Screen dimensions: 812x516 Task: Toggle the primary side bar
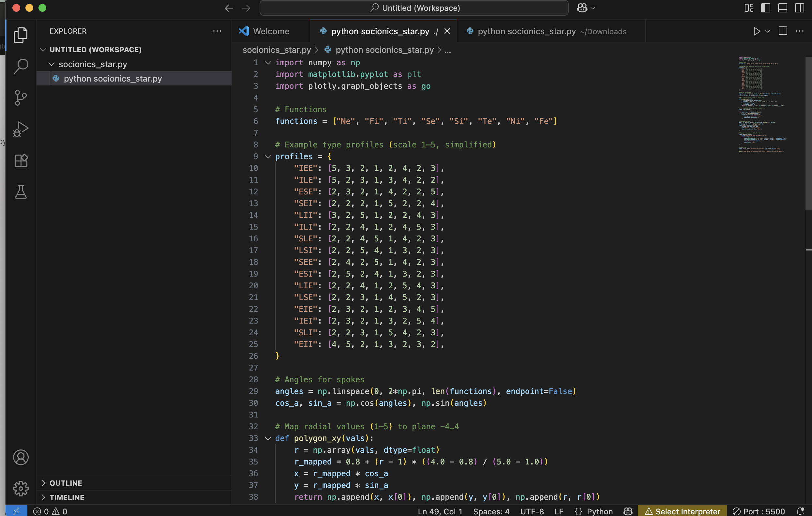click(x=766, y=8)
